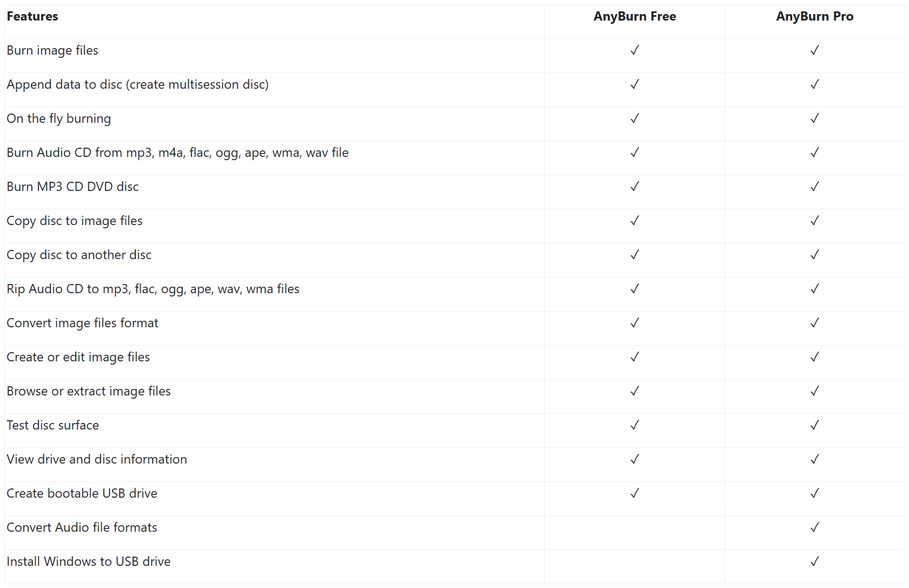Image resolution: width=909 pixels, height=588 pixels.
Task: Click the 'Create or edit image files' text
Action: tap(78, 357)
